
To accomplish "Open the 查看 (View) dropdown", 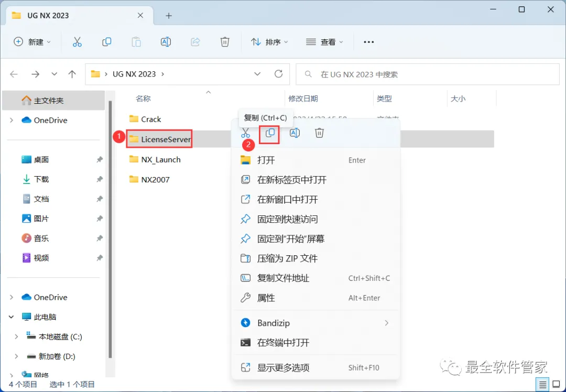I will pyautogui.click(x=324, y=42).
